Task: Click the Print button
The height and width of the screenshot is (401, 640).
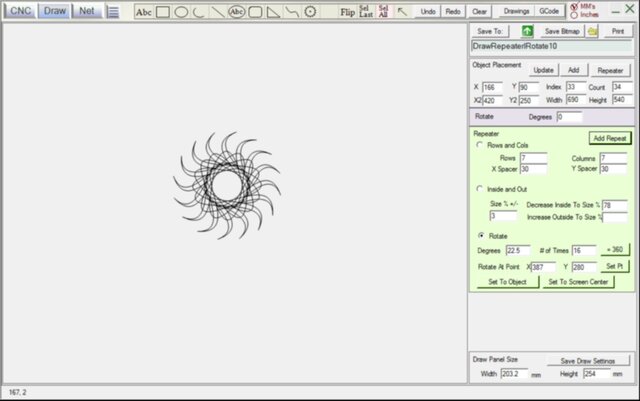Action: pyautogui.click(x=618, y=31)
